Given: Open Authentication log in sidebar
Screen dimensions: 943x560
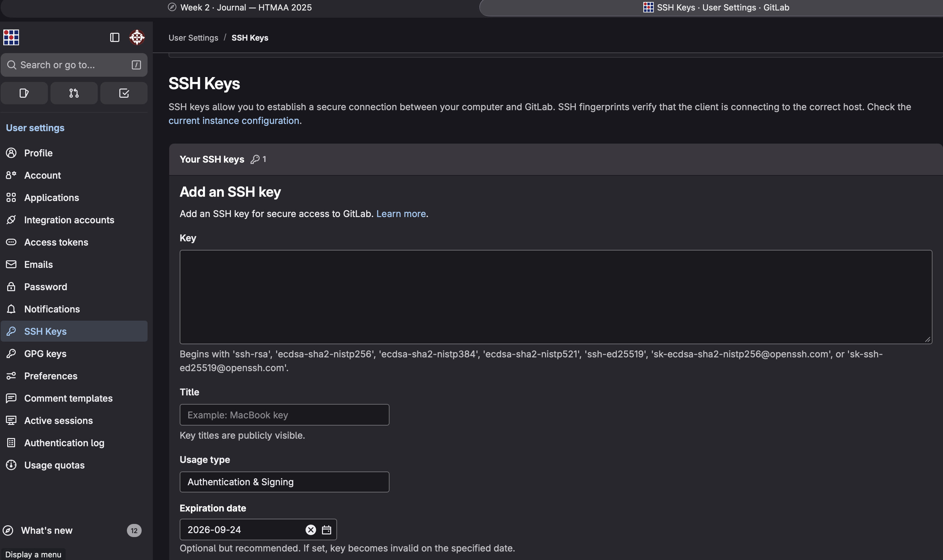Looking at the screenshot, I should click(64, 443).
